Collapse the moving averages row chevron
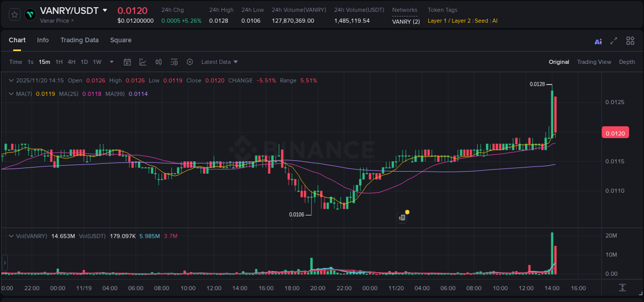The image size is (644, 302). point(11,93)
